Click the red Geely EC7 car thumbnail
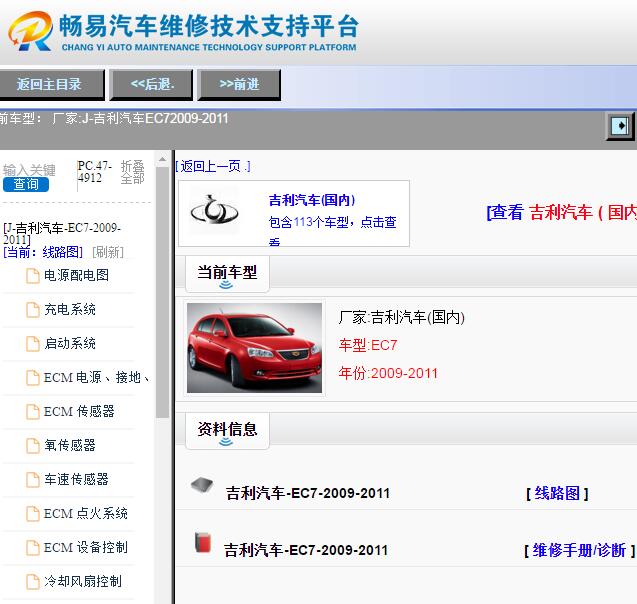 click(x=255, y=347)
